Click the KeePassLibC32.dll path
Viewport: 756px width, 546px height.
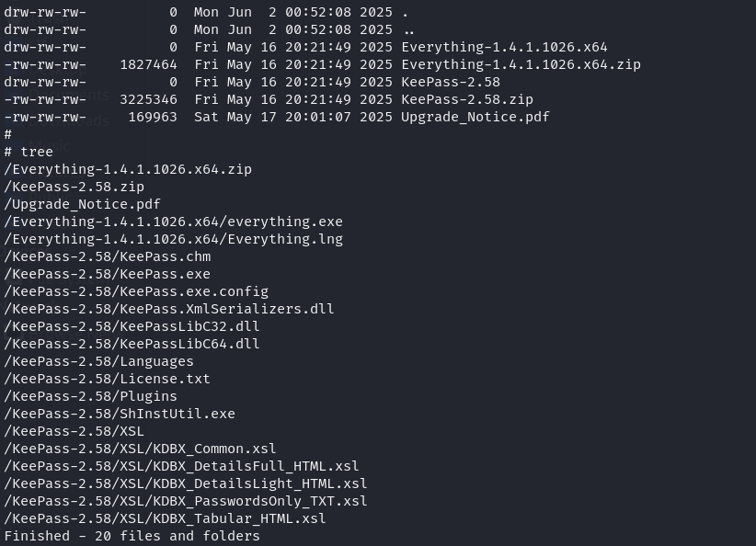(x=132, y=326)
